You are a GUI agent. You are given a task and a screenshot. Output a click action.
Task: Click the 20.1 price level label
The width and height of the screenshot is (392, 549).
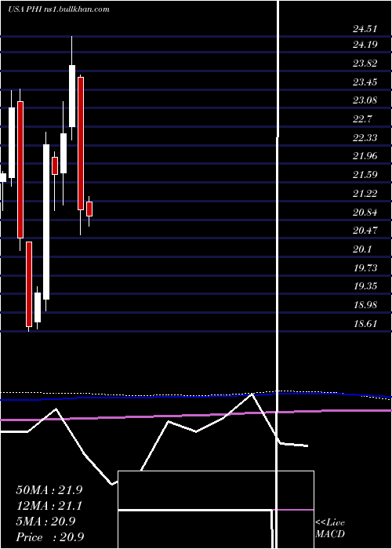(362, 249)
